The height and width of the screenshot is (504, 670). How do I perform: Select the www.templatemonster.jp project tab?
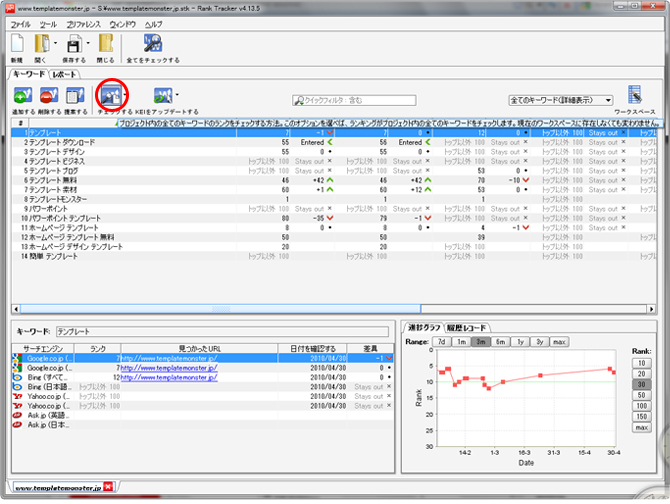click(58, 487)
